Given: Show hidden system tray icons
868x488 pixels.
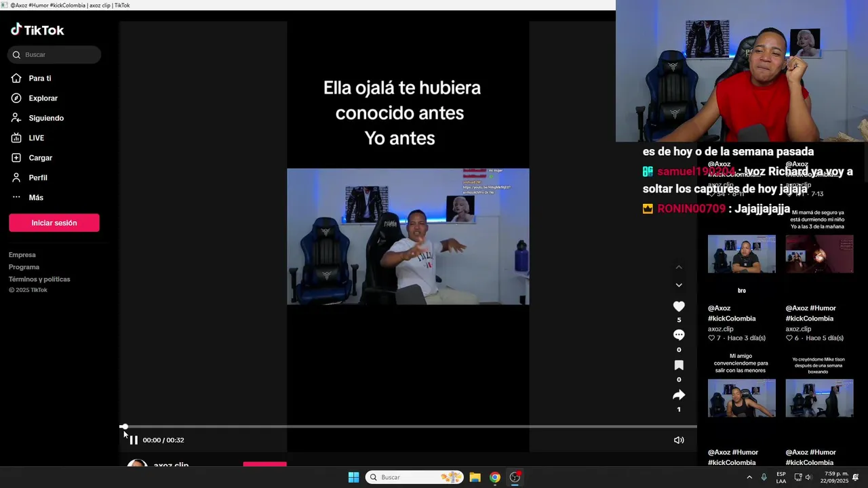Looking at the screenshot, I should 749,477.
